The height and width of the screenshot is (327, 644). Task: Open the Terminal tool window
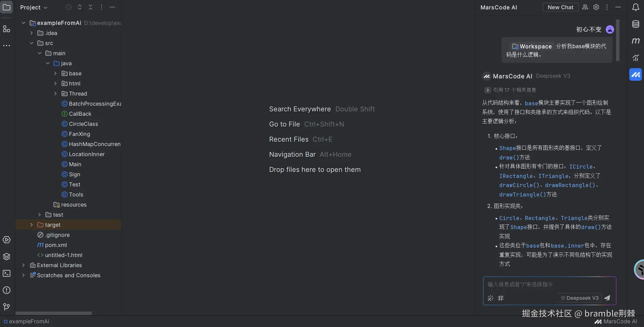tap(7, 274)
